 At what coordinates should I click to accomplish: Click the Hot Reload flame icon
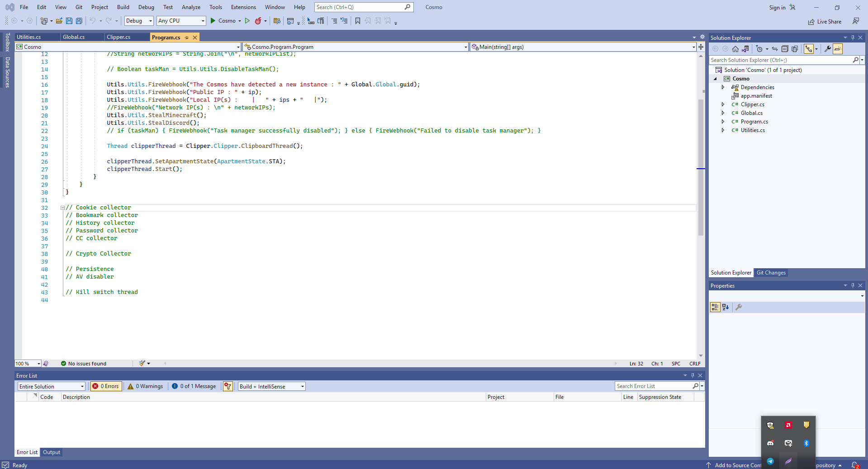[x=258, y=21]
